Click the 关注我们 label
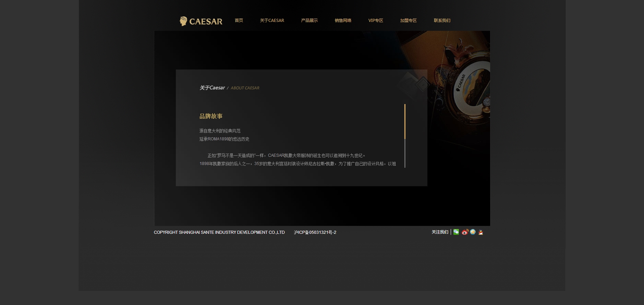This screenshot has width=644, height=305. pyautogui.click(x=440, y=232)
